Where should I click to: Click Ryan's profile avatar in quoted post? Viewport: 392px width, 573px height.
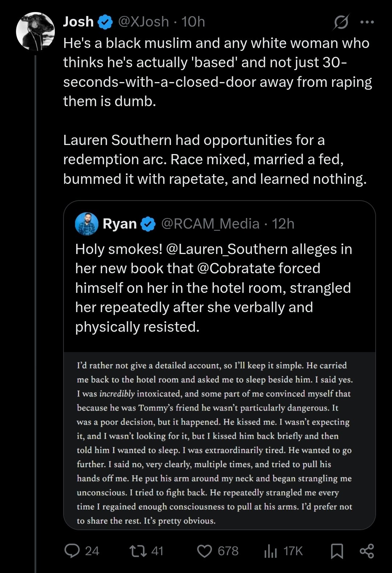86,224
